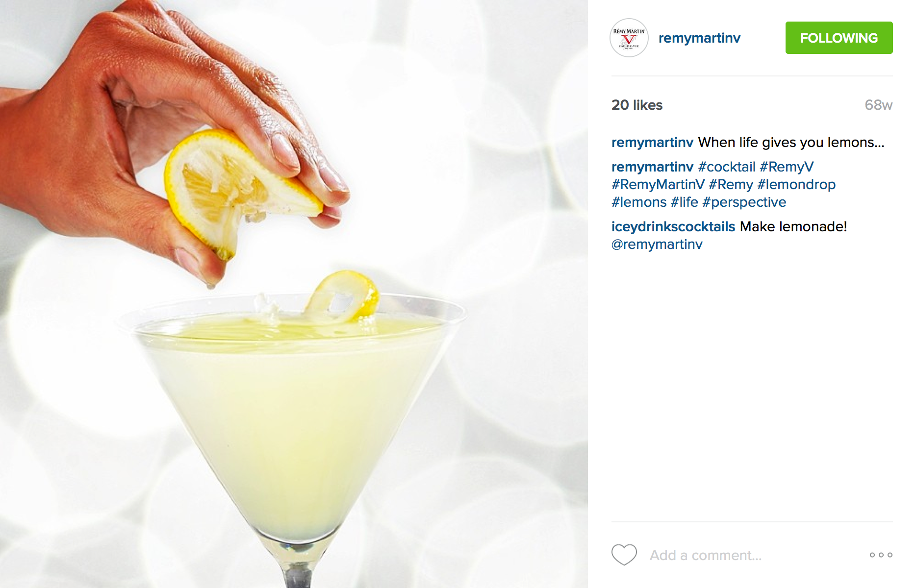Open the #Remy hashtag
This screenshot has width=916, height=588.
pyautogui.click(x=731, y=185)
